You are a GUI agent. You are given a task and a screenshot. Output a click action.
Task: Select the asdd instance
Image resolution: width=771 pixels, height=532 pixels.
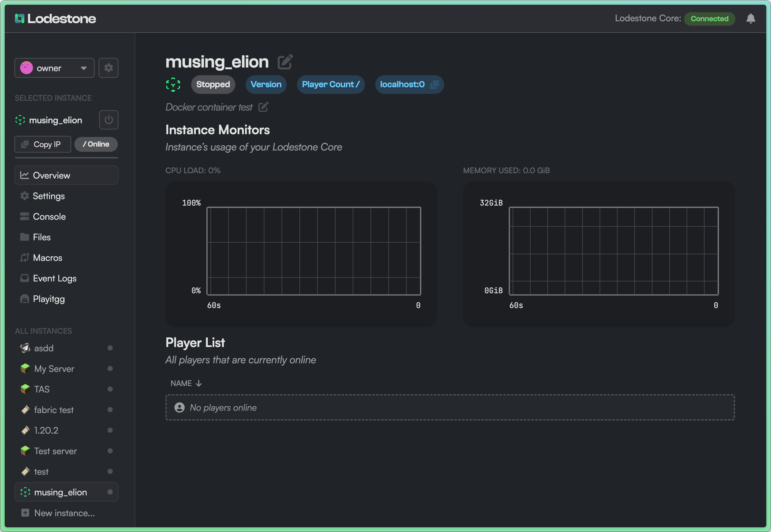[x=66, y=348]
